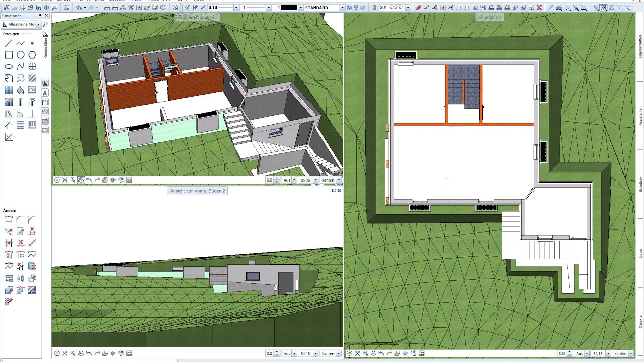Viewport: 644px width, 362px height.
Task: Select the Ellipse tool in Erzeugen
Action: click(x=9, y=66)
